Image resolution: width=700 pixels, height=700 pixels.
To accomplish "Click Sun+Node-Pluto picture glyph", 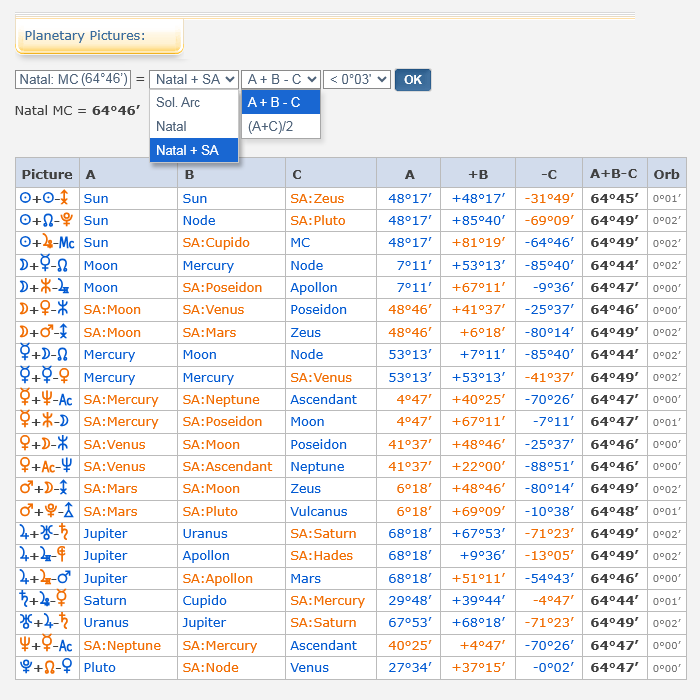I will click(x=46, y=220).
